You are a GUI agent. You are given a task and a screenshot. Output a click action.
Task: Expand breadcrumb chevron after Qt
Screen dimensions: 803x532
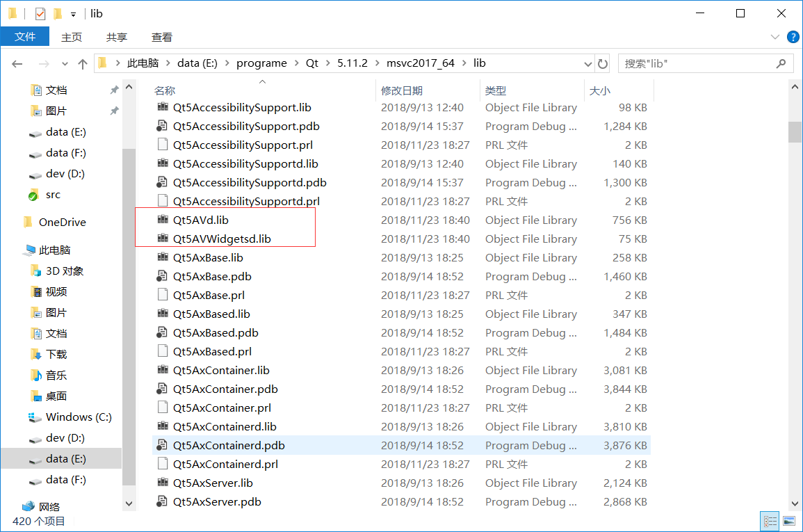(327, 63)
